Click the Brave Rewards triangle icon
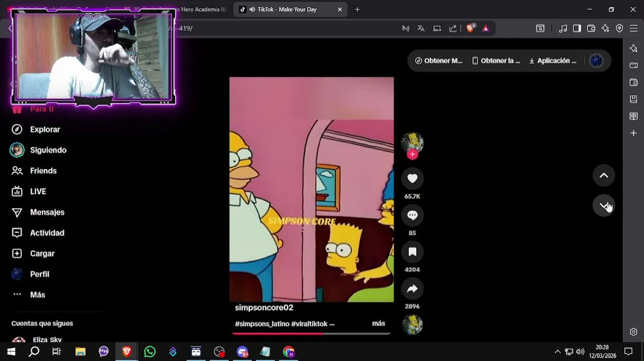 click(x=486, y=29)
